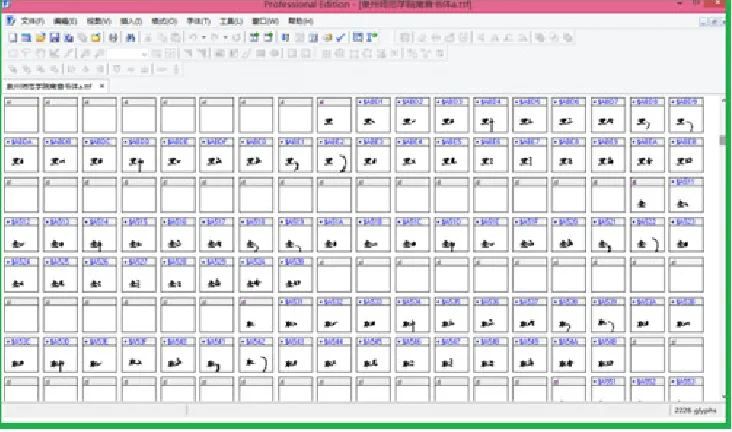Open the 帮助(H) menu

[x=300, y=21]
